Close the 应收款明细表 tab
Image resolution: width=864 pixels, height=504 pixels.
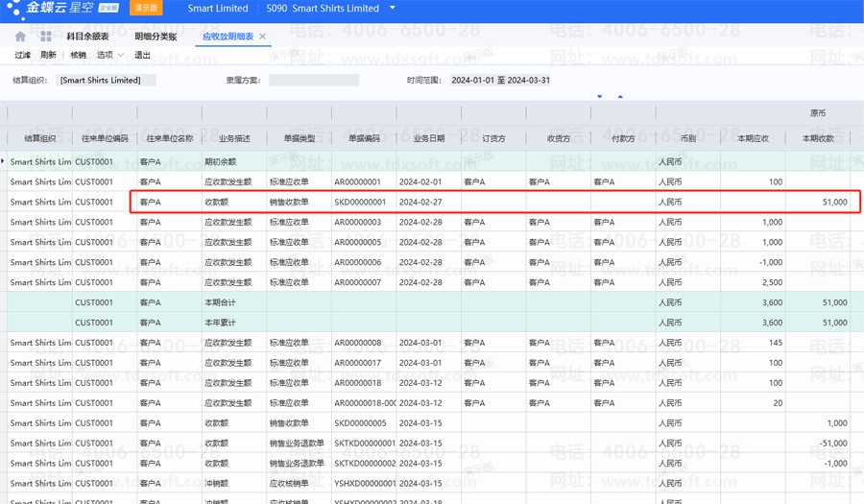pyautogui.click(x=263, y=36)
